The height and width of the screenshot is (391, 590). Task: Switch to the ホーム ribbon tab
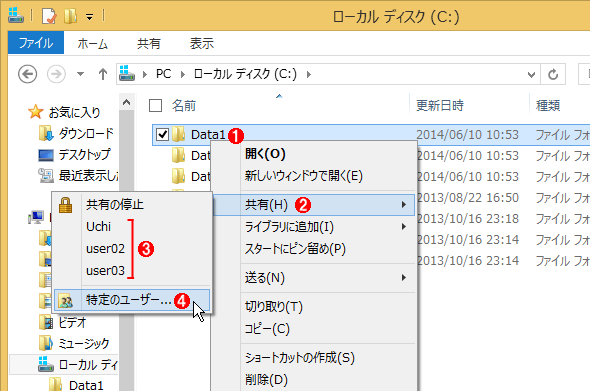[x=93, y=44]
